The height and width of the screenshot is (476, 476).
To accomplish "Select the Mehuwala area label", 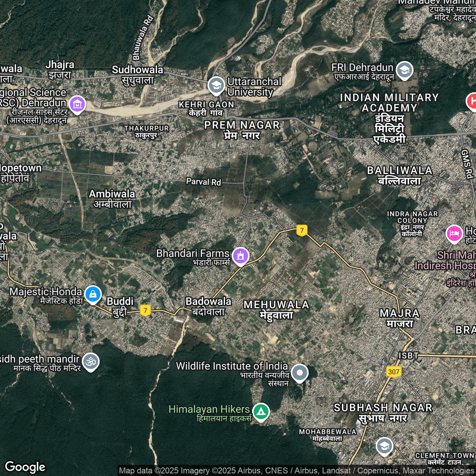I will pos(276,310).
